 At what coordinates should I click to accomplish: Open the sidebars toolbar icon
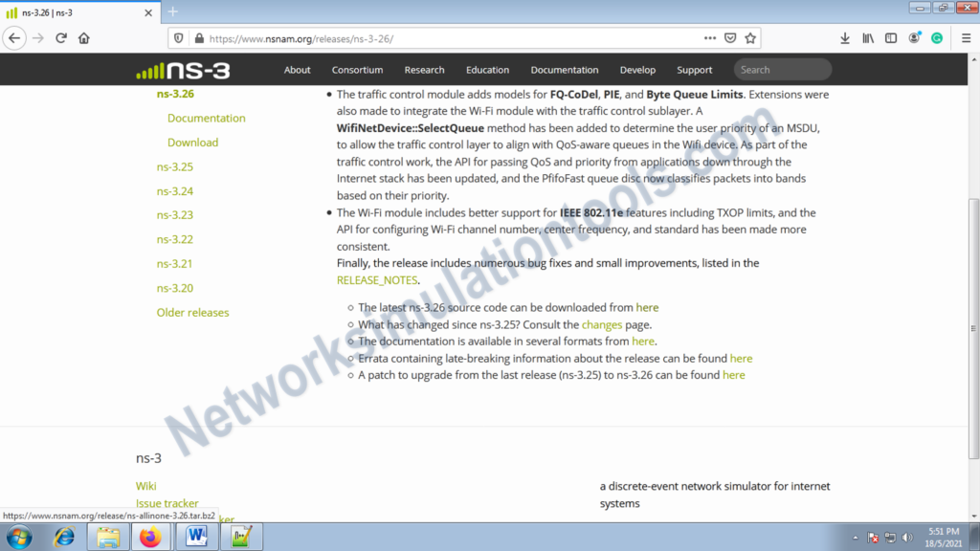click(x=891, y=37)
